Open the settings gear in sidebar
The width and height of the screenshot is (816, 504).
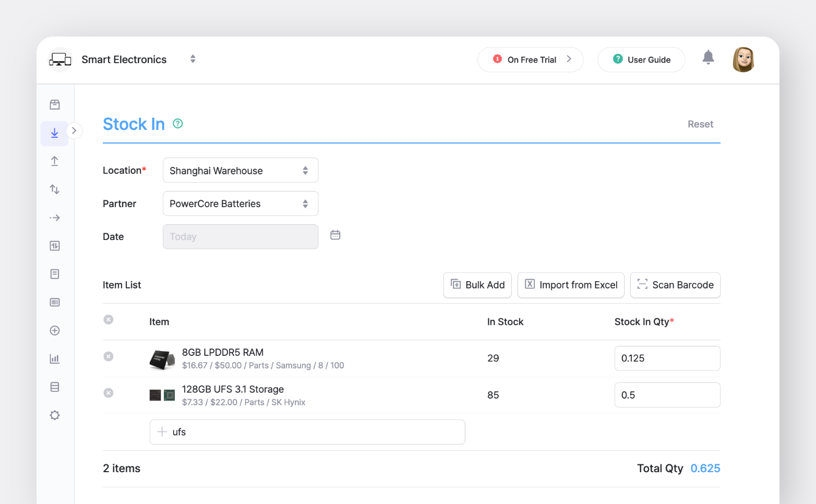coord(54,415)
